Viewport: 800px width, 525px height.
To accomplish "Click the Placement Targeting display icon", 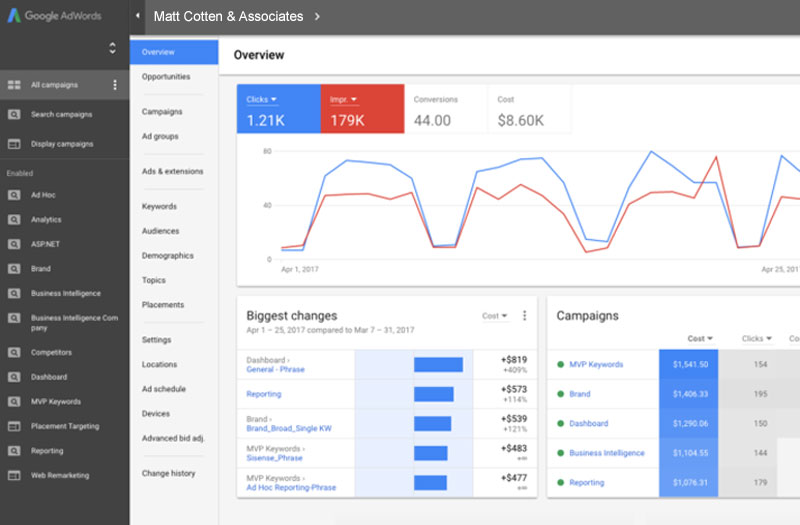I will click(14, 426).
